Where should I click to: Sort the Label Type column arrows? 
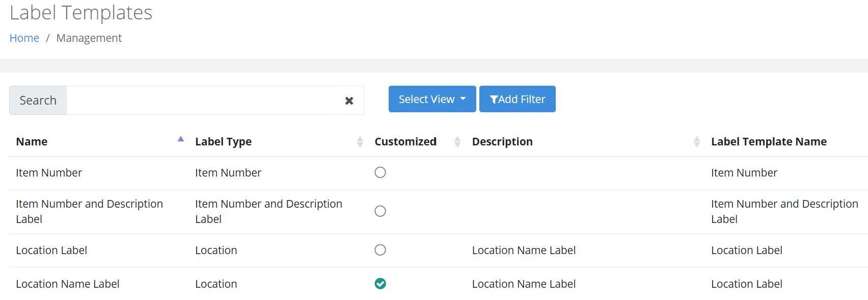point(360,142)
